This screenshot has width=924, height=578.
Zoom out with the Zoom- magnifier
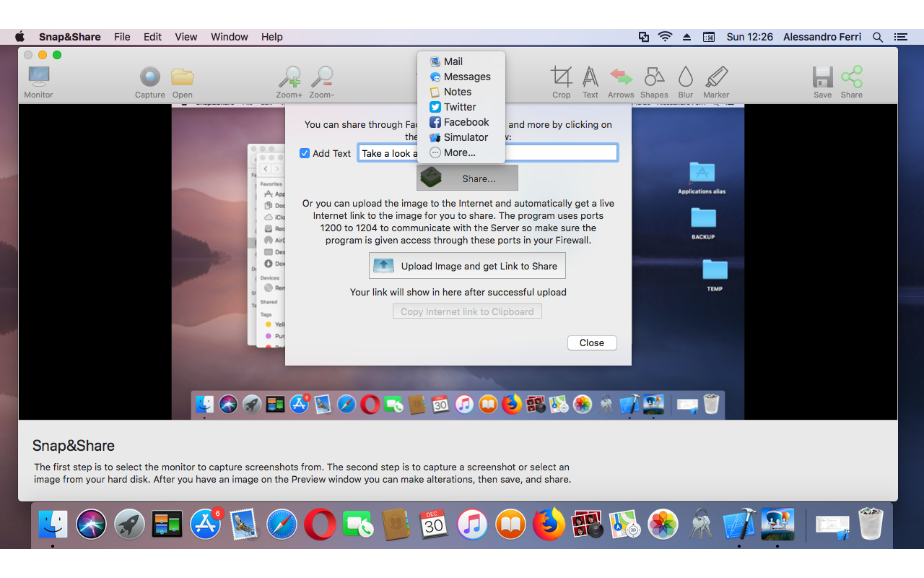321,82
